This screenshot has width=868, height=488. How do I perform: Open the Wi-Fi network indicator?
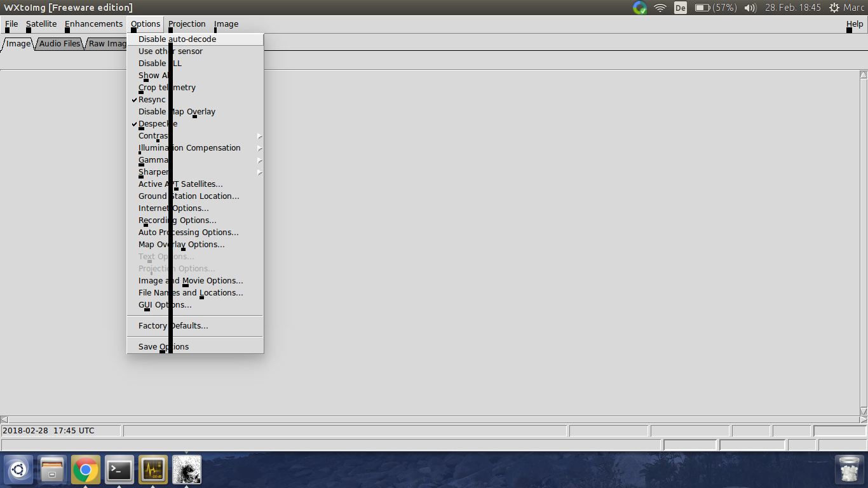(x=660, y=8)
